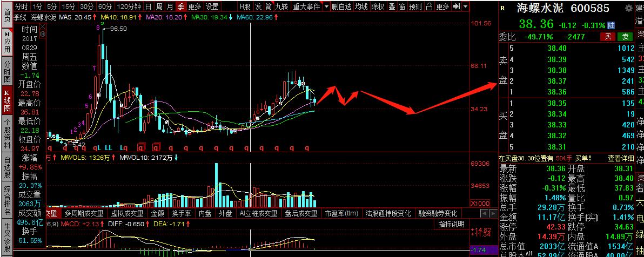Switch to 金额 indicator tab
Image resolution: width=644 pixels, height=257 pixels.
(158, 213)
